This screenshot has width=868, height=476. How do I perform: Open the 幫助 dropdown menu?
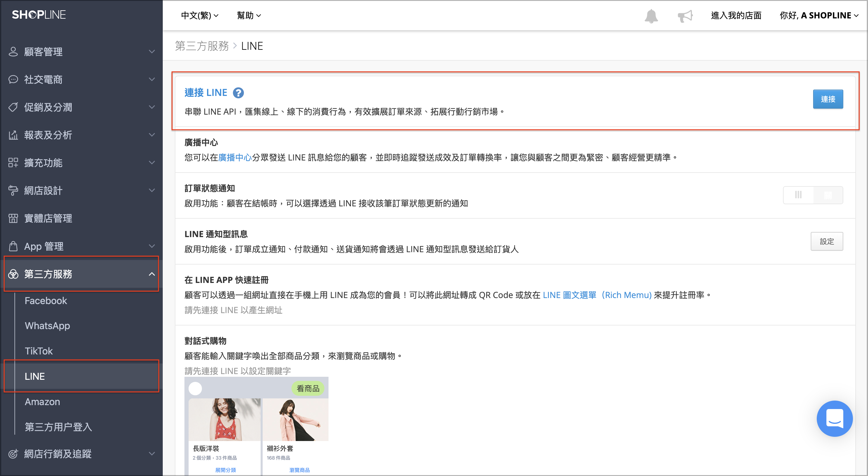click(249, 15)
